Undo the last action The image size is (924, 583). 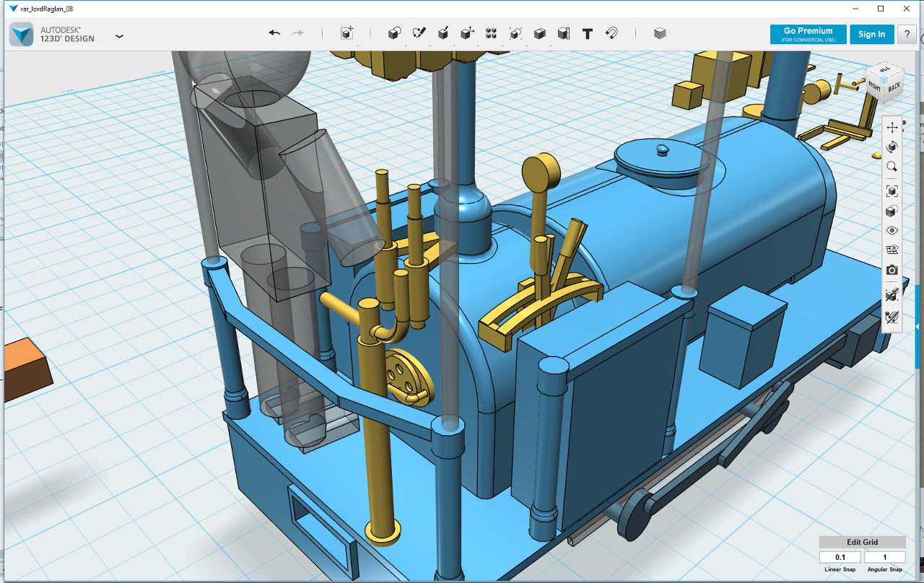pyautogui.click(x=274, y=33)
